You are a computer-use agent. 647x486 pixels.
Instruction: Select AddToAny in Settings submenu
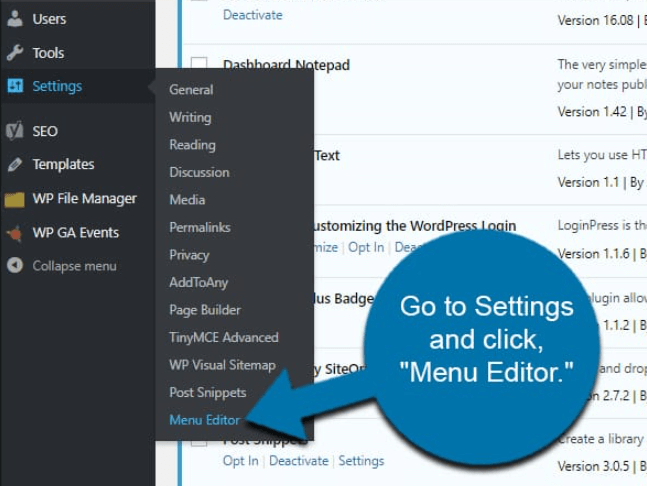click(x=198, y=283)
